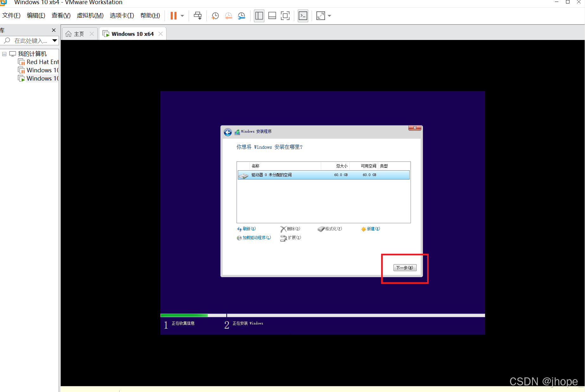The height and width of the screenshot is (392, 585).
Task: Click the 下一步(N) button
Action: (x=405, y=268)
